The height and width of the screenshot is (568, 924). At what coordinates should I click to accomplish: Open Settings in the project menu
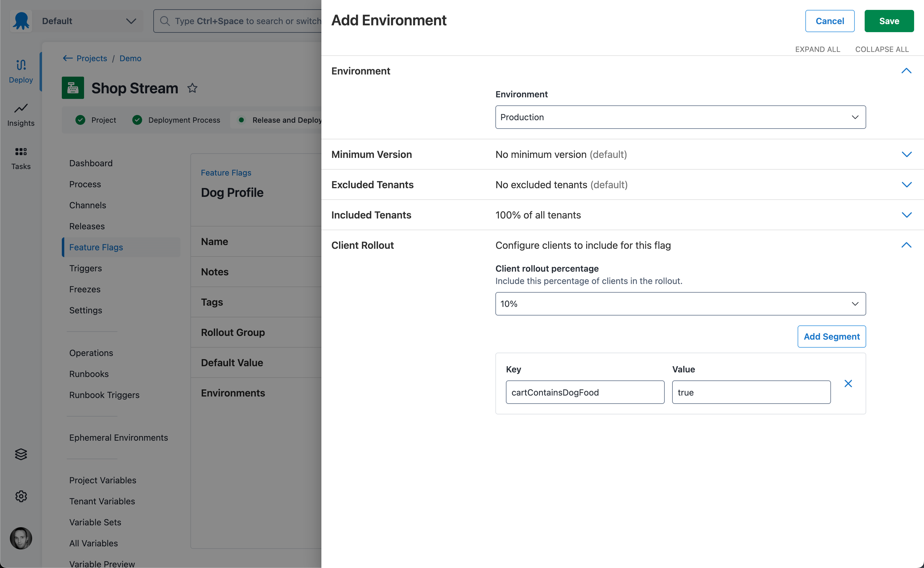point(86,310)
